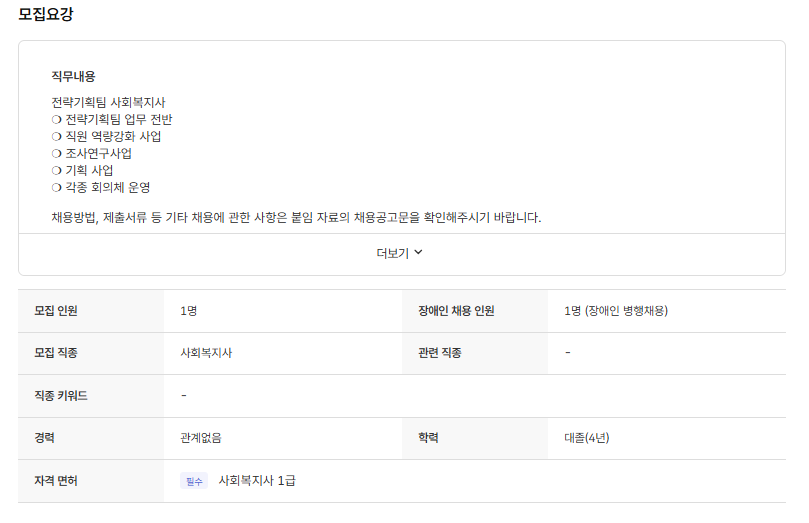The image size is (809, 523).
Task: Click the 관계없음 value for 경력
Action: [x=201, y=438]
